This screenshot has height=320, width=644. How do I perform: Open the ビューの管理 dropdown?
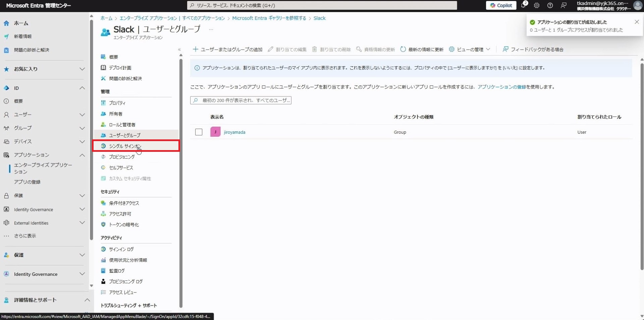470,50
